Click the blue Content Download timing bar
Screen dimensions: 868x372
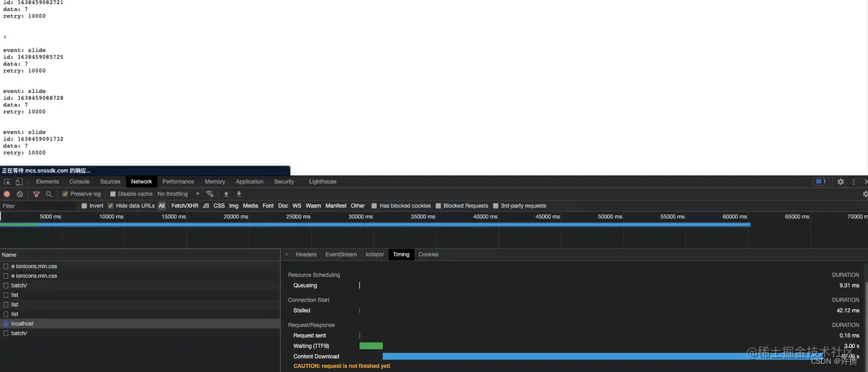click(602, 356)
